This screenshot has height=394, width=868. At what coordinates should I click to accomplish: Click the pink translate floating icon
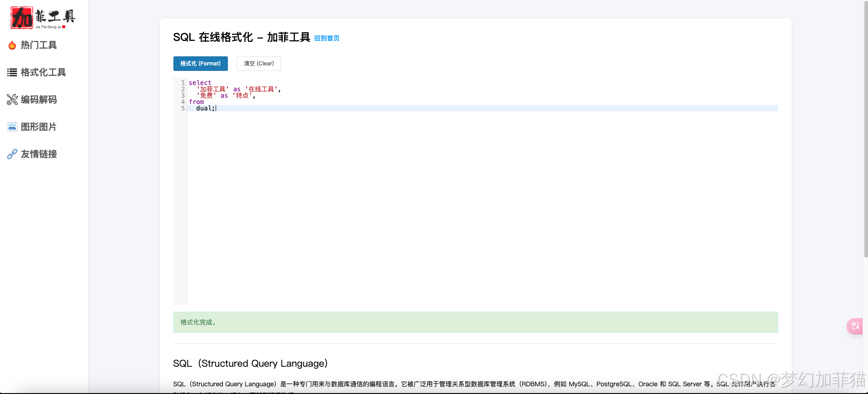tap(855, 326)
